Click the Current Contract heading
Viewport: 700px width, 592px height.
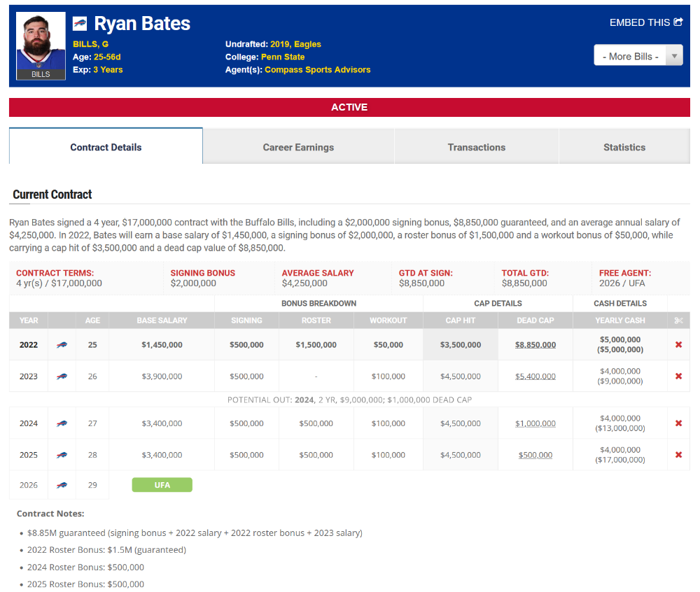pyautogui.click(x=52, y=195)
